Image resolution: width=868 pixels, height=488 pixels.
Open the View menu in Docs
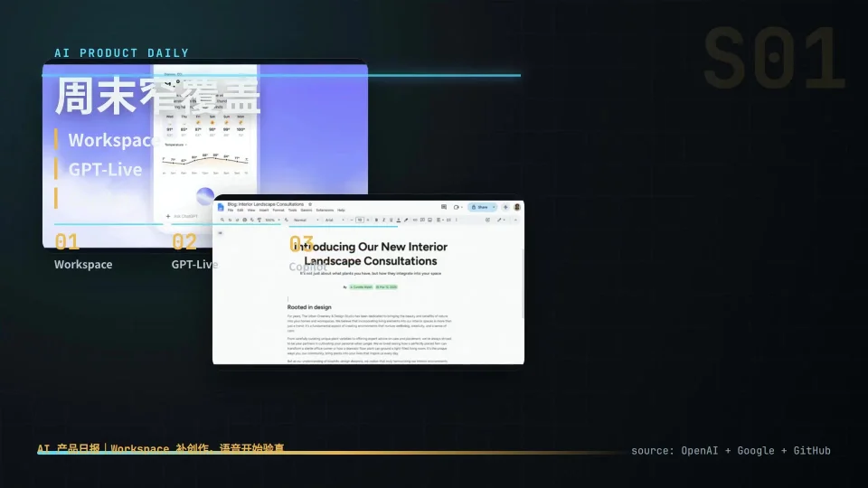(251, 211)
